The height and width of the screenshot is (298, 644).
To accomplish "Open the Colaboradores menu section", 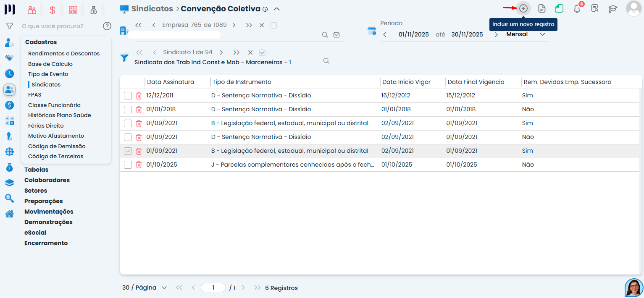I will tap(47, 180).
